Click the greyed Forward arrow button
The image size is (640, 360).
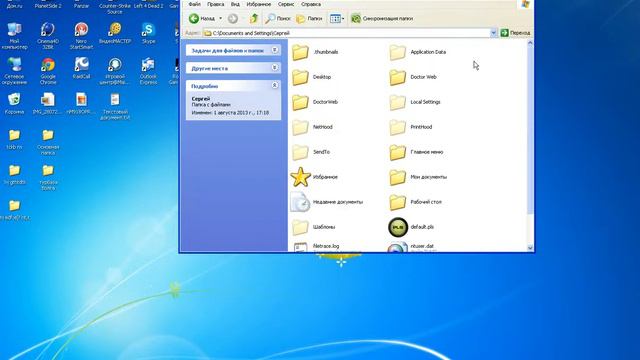(x=233, y=18)
